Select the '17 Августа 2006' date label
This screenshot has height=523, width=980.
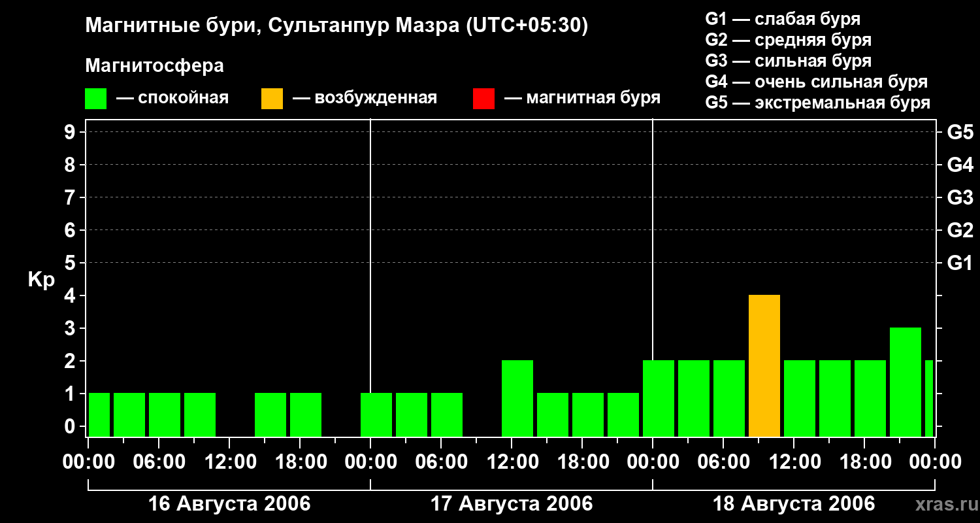click(x=512, y=504)
